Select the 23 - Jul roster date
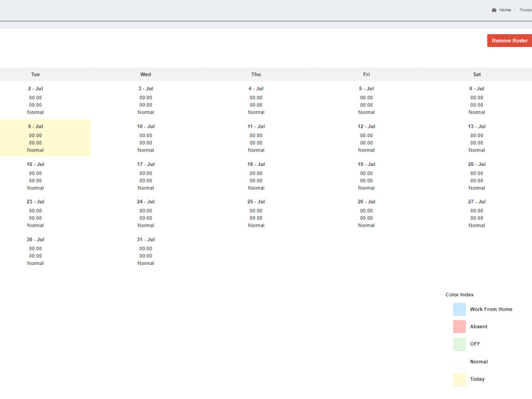This screenshot has width=532, height=399. coord(35,202)
